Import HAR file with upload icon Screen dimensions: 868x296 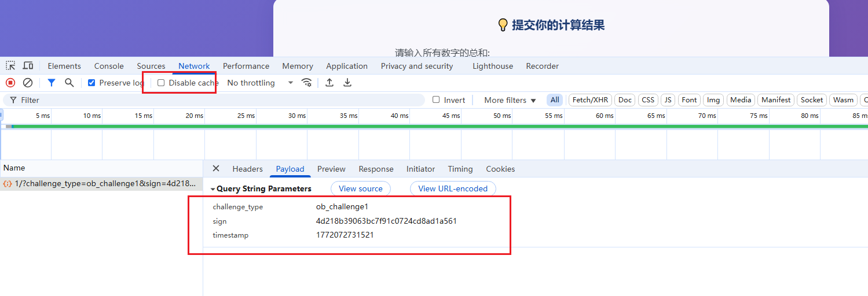click(329, 83)
